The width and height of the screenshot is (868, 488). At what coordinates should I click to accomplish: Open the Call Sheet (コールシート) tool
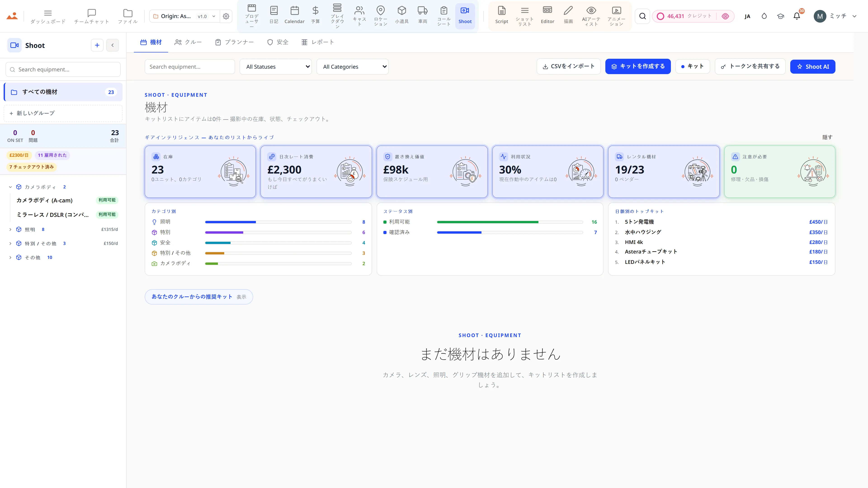(x=444, y=16)
